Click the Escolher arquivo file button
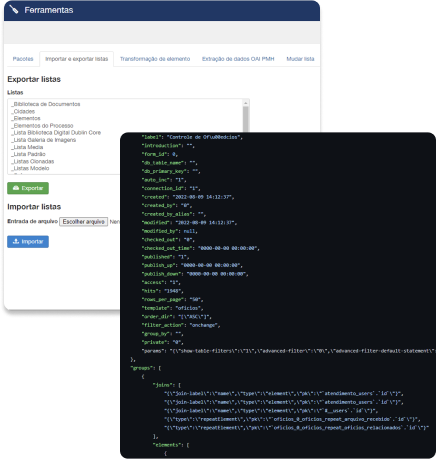This screenshot has height=459, width=436. click(x=83, y=222)
